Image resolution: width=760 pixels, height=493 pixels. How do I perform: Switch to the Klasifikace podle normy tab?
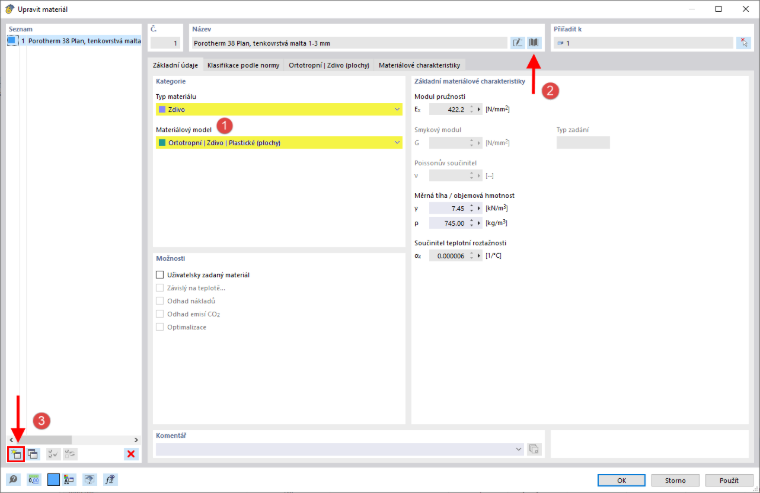pyautogui.click(x=243, y=65)
